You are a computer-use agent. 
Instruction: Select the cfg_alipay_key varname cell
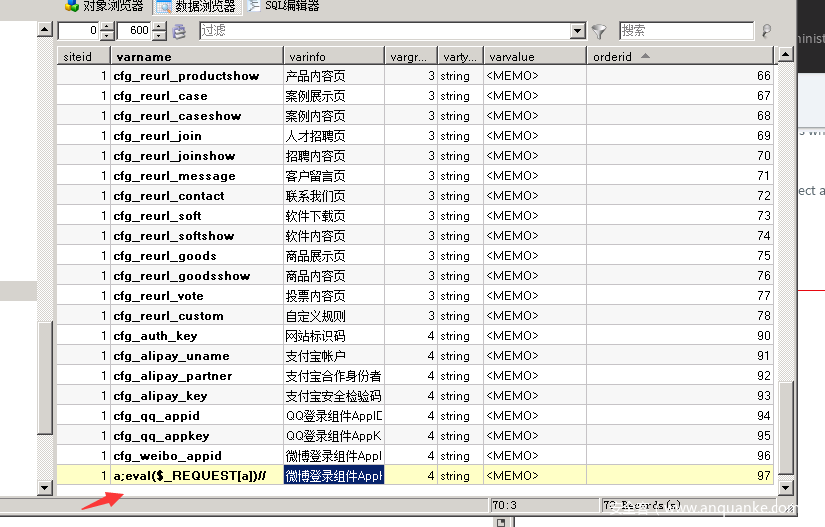tap(194, 396)
